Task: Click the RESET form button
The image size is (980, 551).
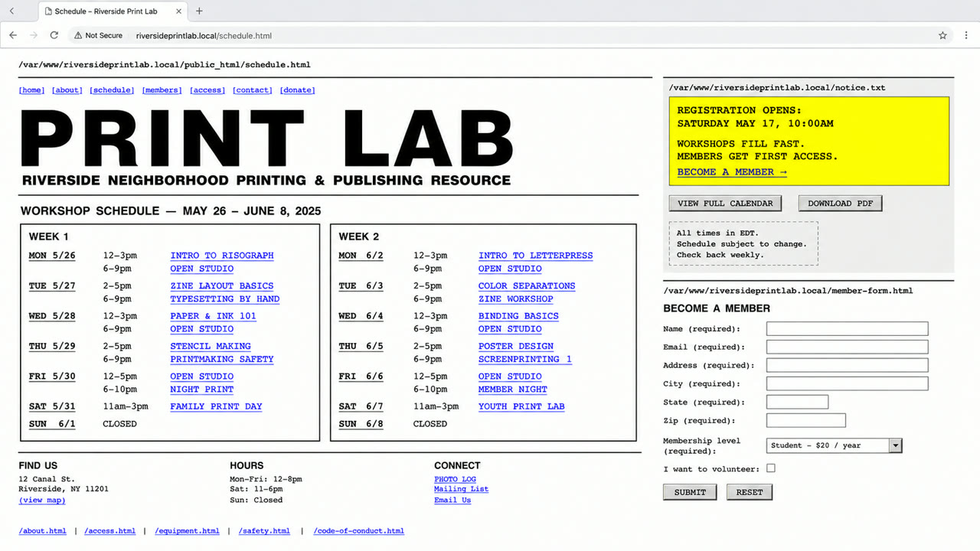Action: 750,492
